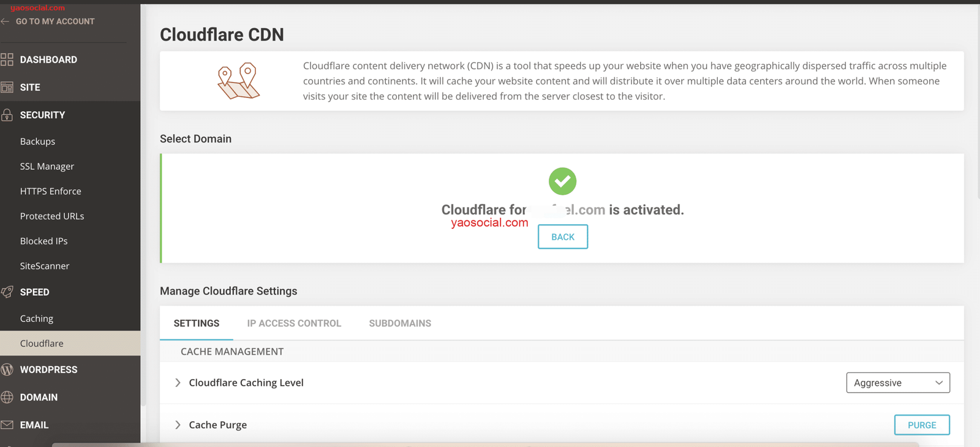Switch to the Subdomains tab

point(400,323)
